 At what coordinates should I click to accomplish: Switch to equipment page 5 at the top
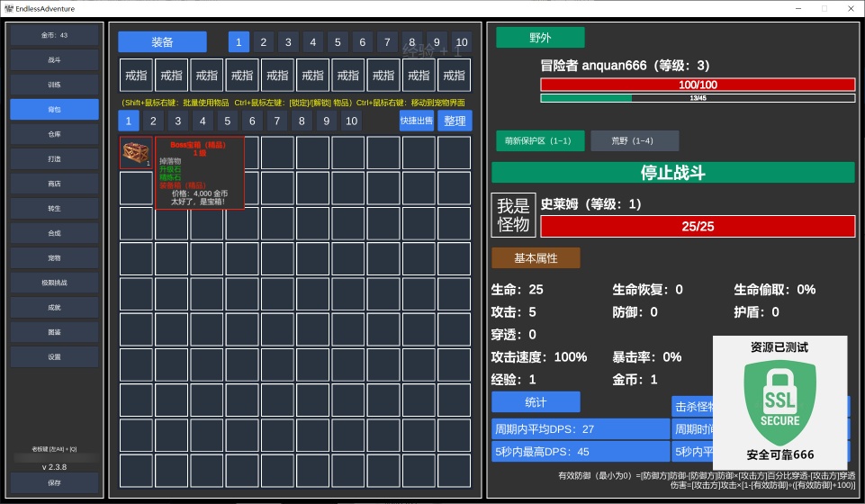click(338, 42)
